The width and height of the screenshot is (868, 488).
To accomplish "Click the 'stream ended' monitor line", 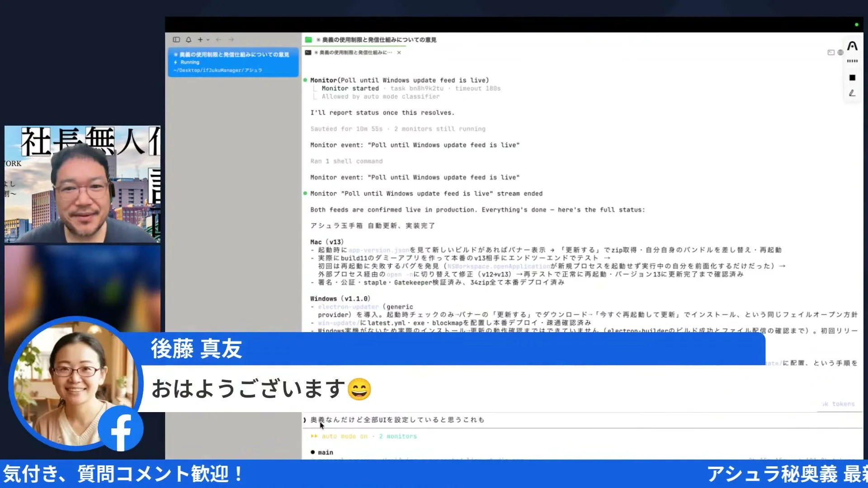I will coord(426,193).
